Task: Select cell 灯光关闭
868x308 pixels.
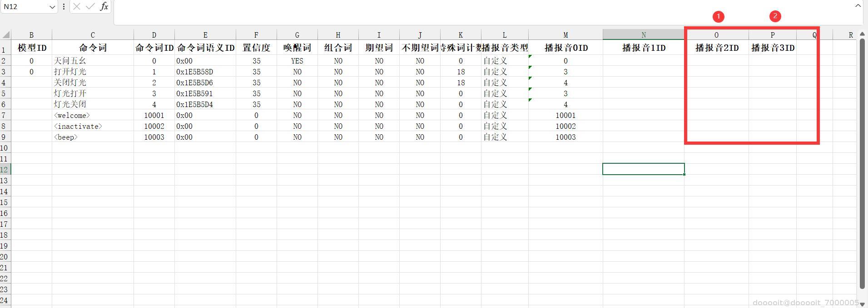Action: [93, 104]
